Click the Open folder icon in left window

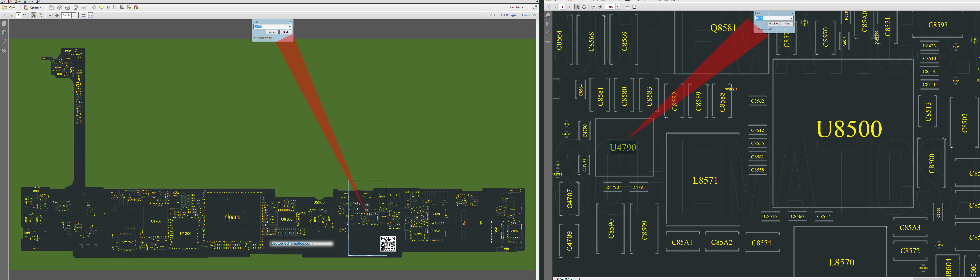pos(5,8)
